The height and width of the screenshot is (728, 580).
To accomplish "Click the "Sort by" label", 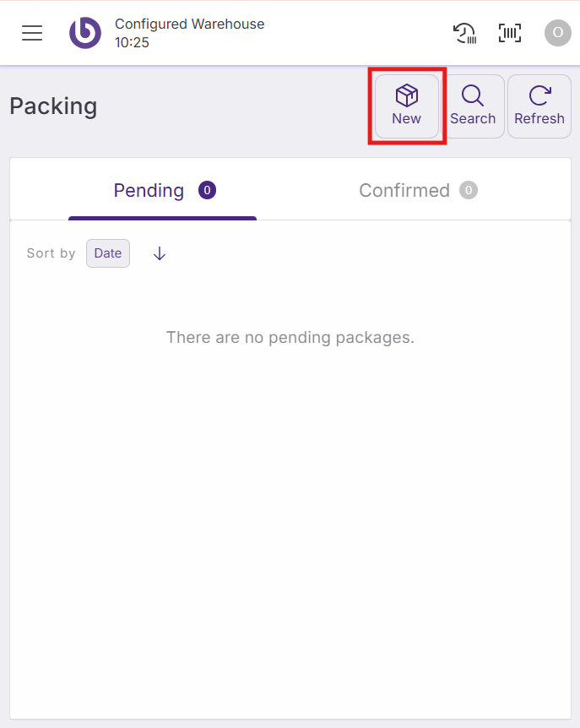I will point(51,253).
